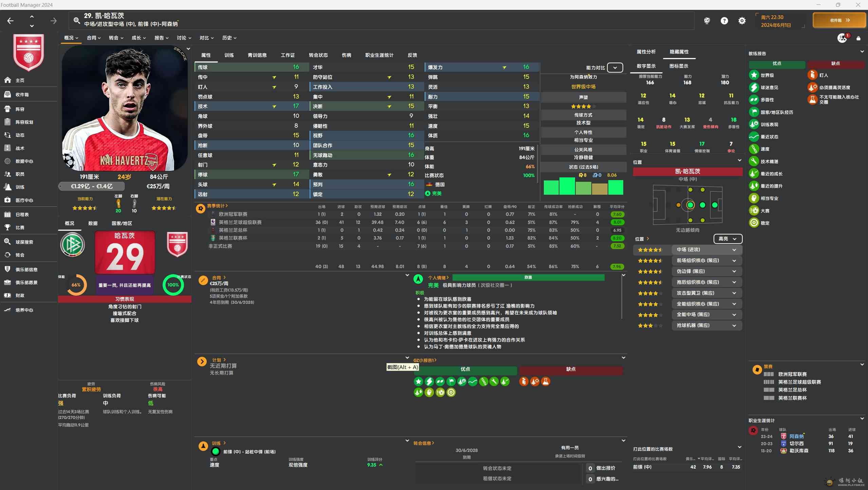868x490 pixels.
Task: Click the back arrow navigation icon
Action: pyautogui.click(x=11, y=21)
